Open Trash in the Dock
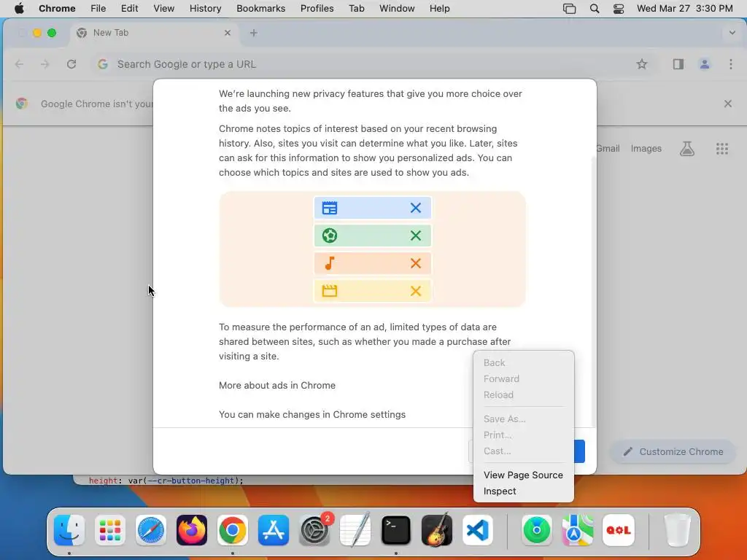The width and height of the screenshot is (747, 560). pyautogui.click(x=677, y=530)
